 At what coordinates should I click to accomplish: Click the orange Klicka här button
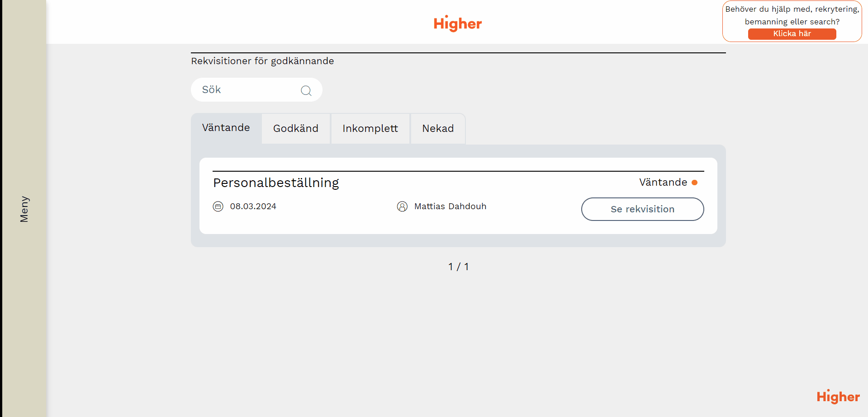[792, 34]
